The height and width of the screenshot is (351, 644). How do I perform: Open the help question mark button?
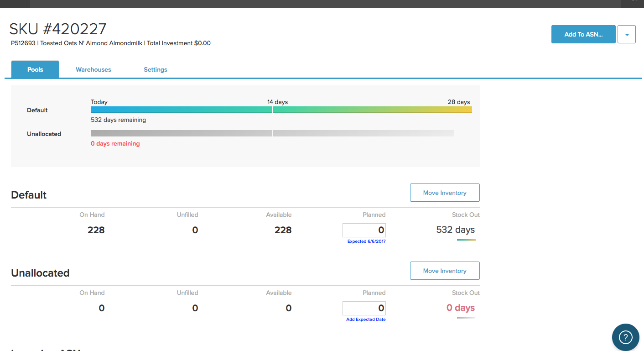click(x=625, y=337)
